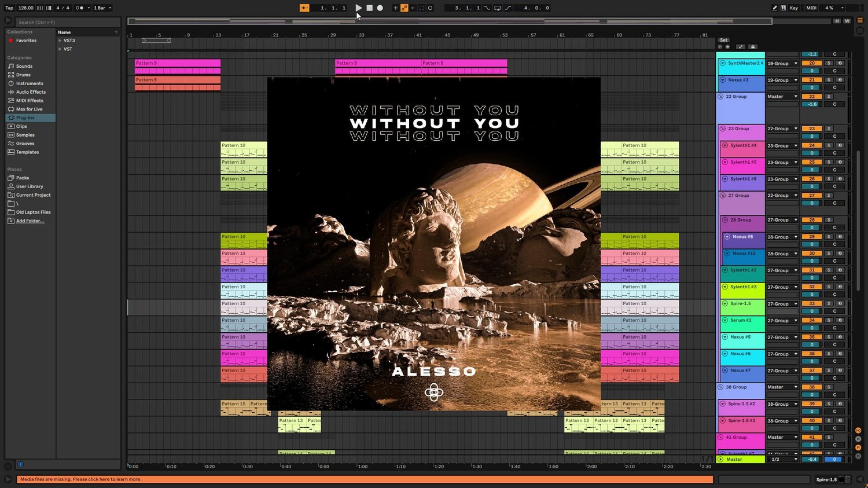This screenshot has width=868, height=488.
Task: Fold the Sylenth1 #4 track
Action: coord(724,145)
